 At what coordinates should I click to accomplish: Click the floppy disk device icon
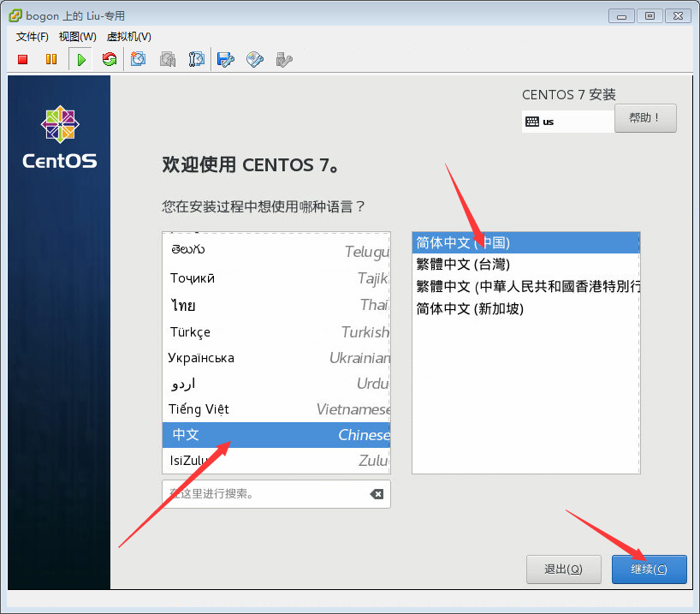pyautogui.click(x=225, y=59)
